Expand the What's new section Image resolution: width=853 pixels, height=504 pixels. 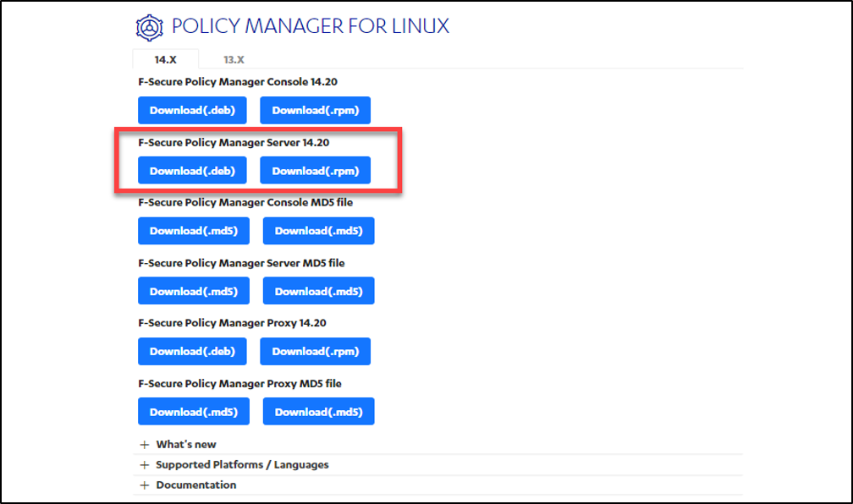click(438, 444)
